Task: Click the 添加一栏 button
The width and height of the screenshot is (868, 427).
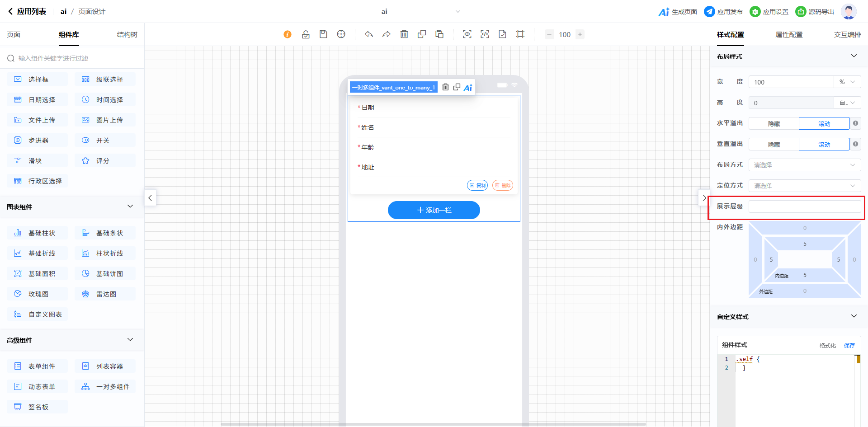Action: (434, 210)
